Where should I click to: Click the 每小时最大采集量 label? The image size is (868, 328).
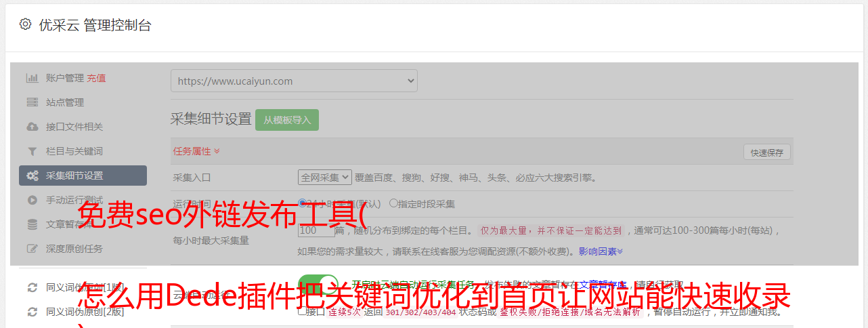[x=211, y=241]
